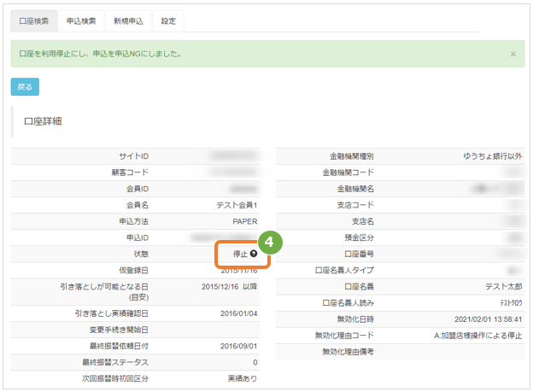
Task: Click the date 2016/01/04
Action: pyautogui.click(x=238, y=313)
